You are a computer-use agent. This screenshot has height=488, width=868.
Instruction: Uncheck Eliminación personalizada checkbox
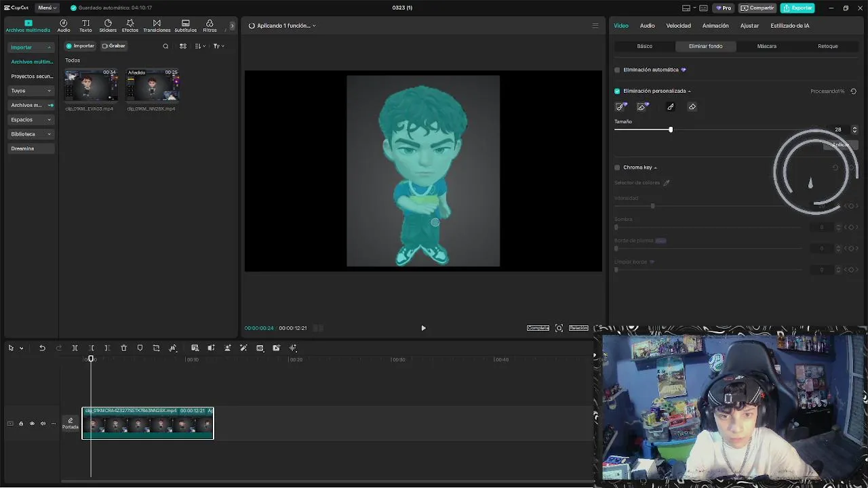click(617, 91)
